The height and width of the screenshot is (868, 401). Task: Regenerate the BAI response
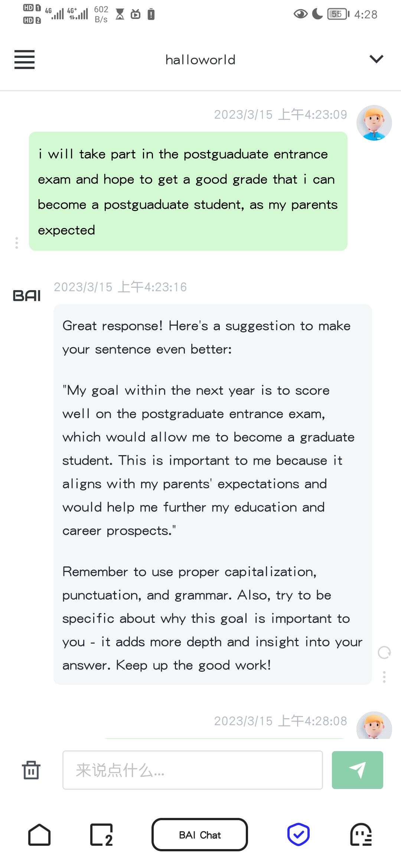point(384,652)
